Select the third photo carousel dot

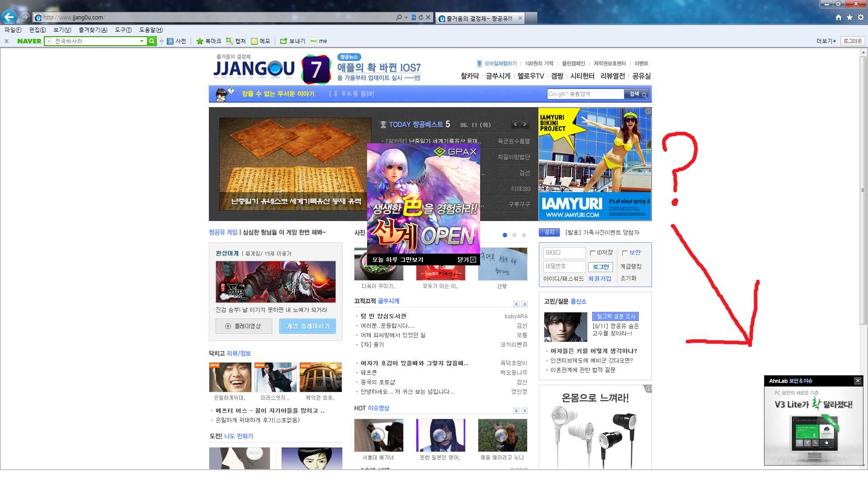pos(524,235)
